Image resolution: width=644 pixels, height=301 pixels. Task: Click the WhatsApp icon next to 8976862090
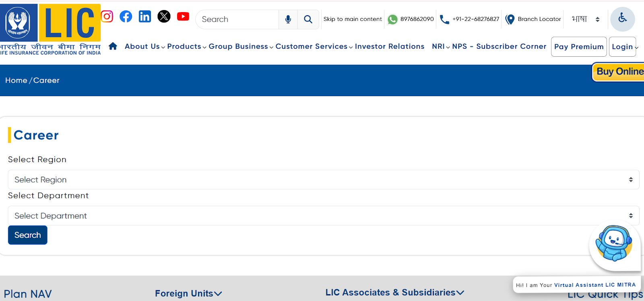click(392, 19)
